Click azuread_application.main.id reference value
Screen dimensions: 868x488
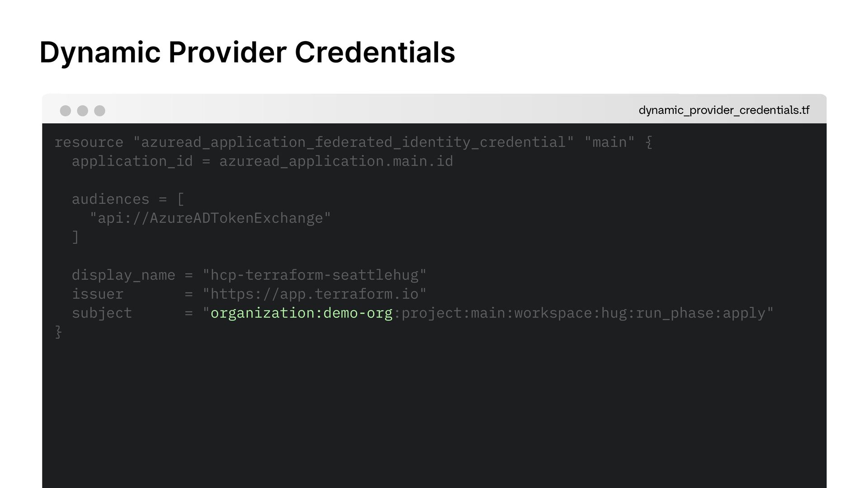[x=336, y=161]
